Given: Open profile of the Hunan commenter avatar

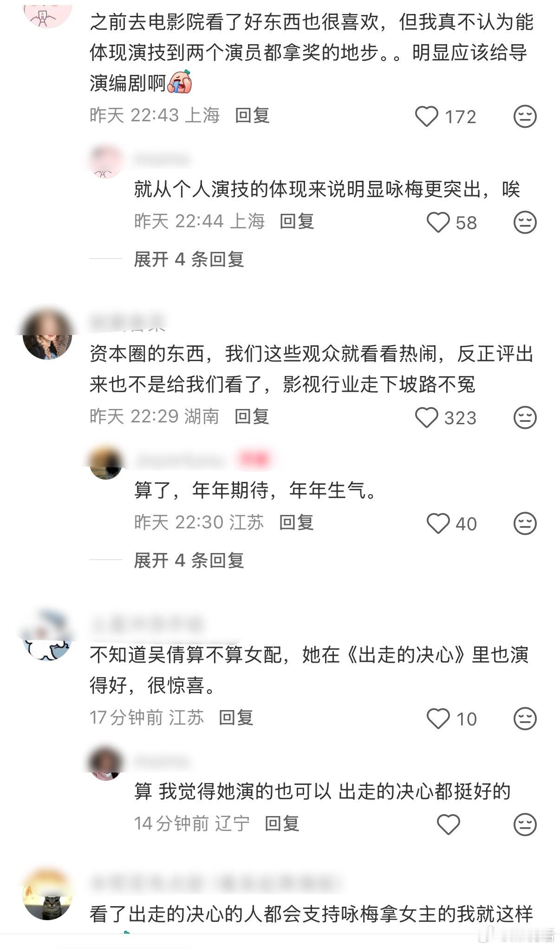Looking at the screenshot, I should point(47,335).
